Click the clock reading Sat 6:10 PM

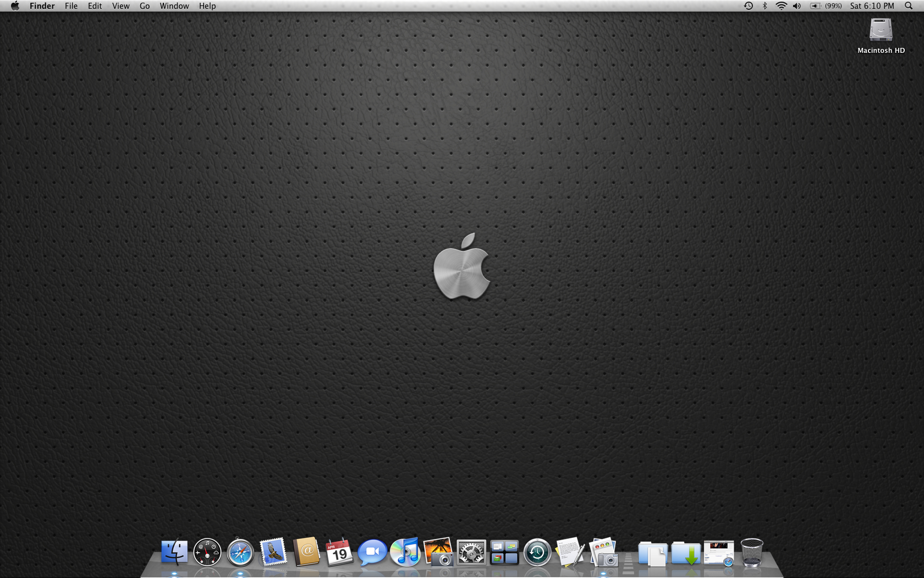(872, 6)
